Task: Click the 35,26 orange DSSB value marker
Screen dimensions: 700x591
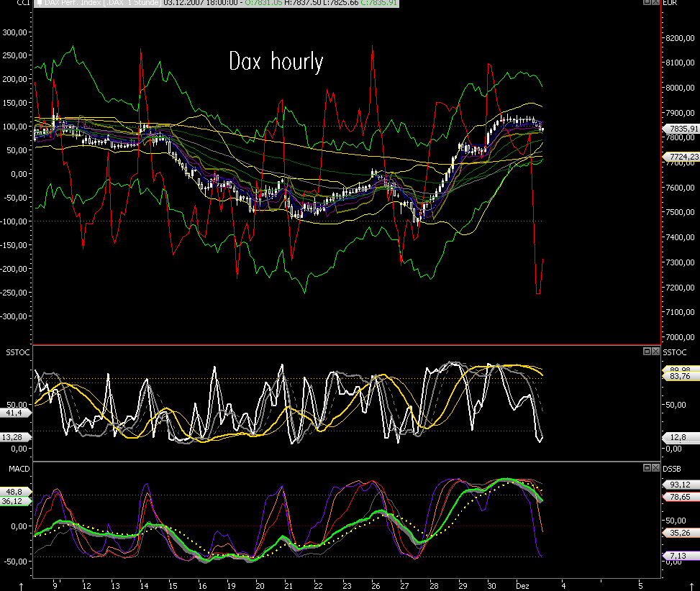Action: (x=682, y=533)
